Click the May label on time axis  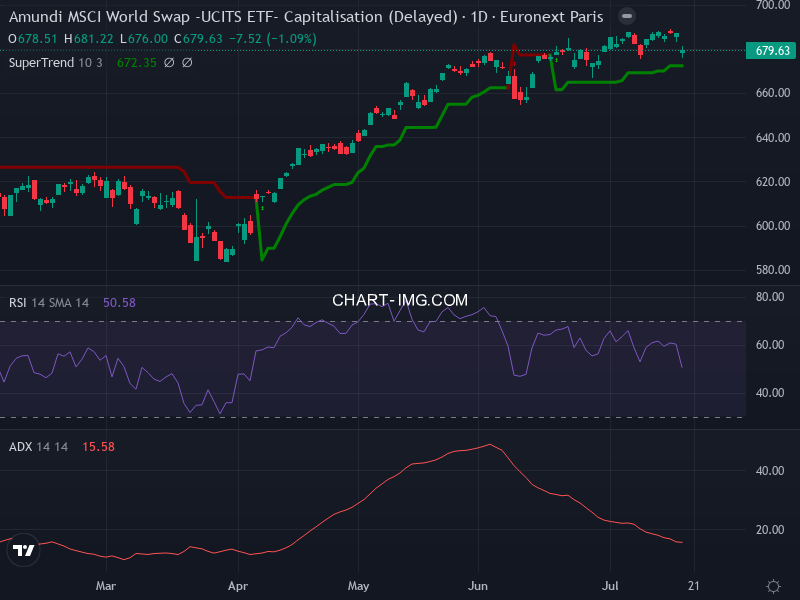358,586
